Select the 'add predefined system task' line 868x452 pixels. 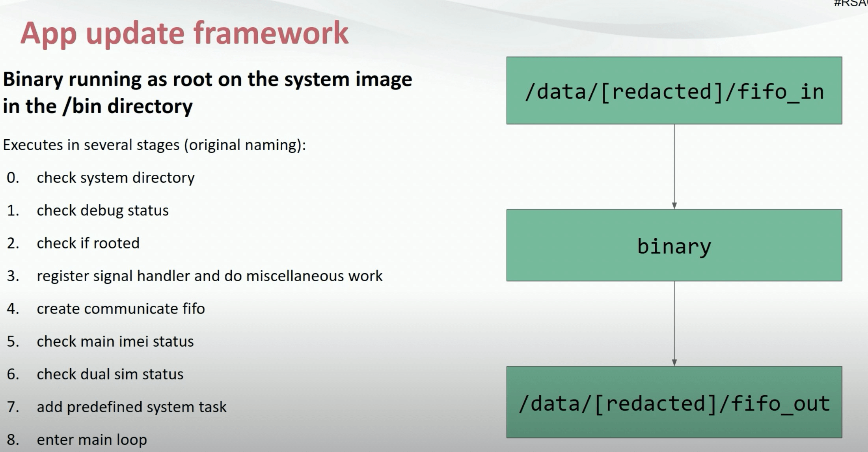(x=132, y=407)
